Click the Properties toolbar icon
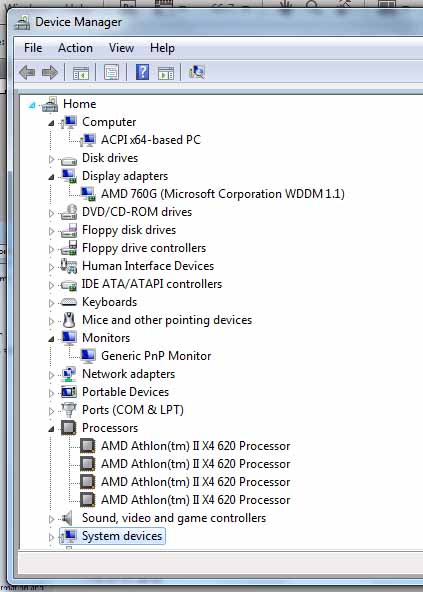The width and height of the screenshot is (423, 592). [111, 72]
